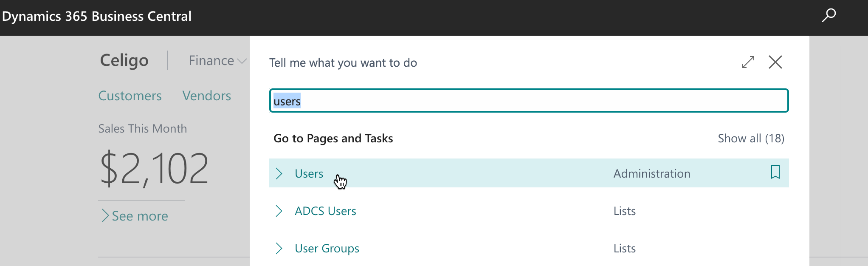Expand the search dialog to full size
Image resolution: width=868 pixels, height=266 pixels.
coord(748,62)
